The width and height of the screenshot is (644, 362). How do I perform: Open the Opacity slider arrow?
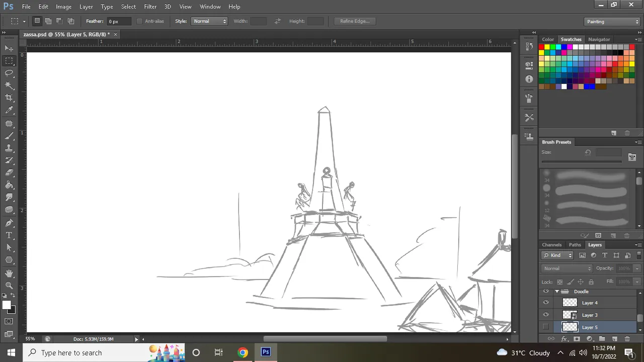(x=637, y=268)
